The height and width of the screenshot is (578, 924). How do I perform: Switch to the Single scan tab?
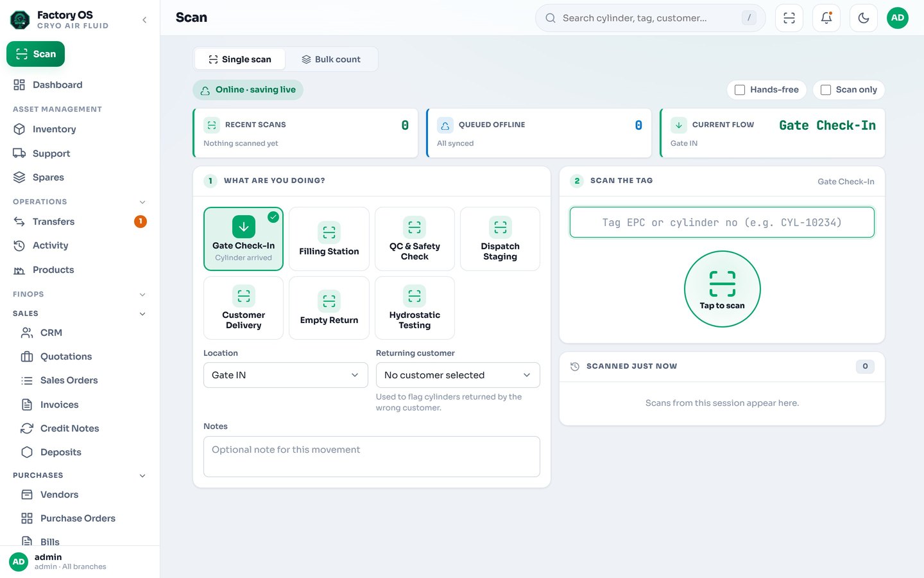click(240, 59)
